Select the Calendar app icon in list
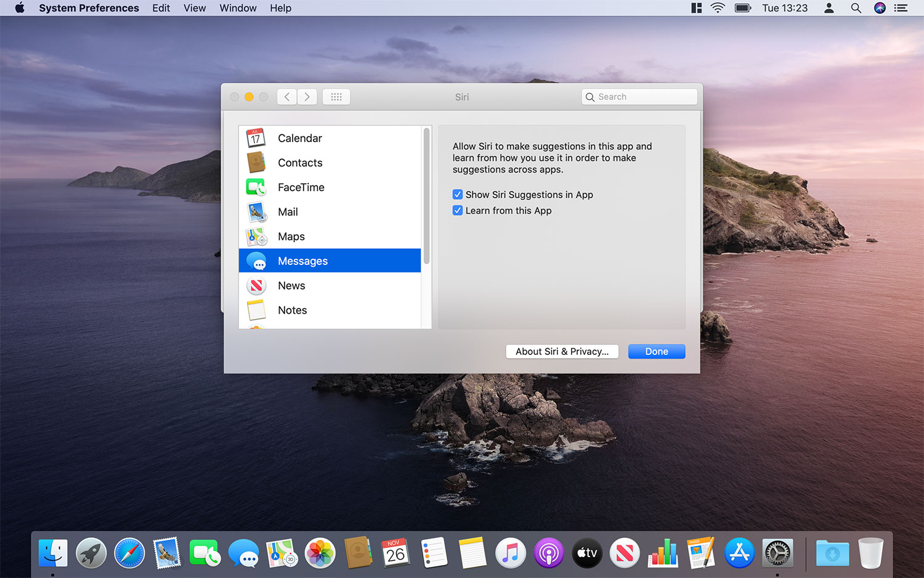924x578 pixels. (256, 138)
